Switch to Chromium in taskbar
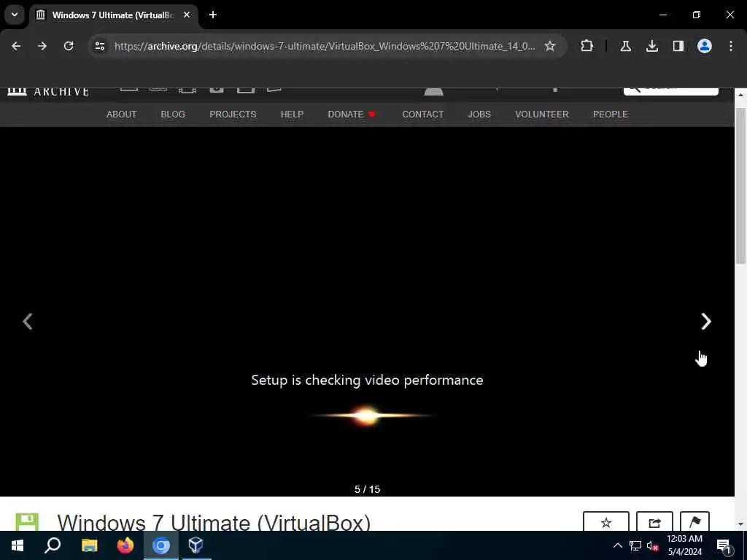Image resolution: width=747 pixels, height=560 pixels. tap(161, 545)
